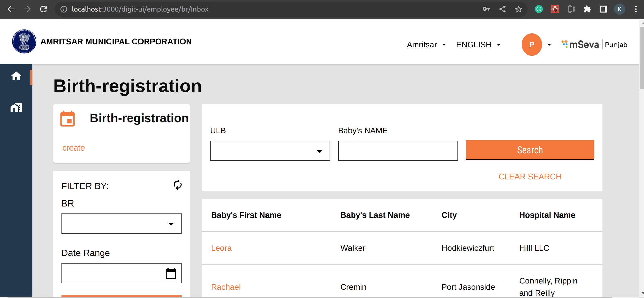Open the ULB dropdown field
Viewport: 644px width, 298px height.
click(x=270, y=151)
